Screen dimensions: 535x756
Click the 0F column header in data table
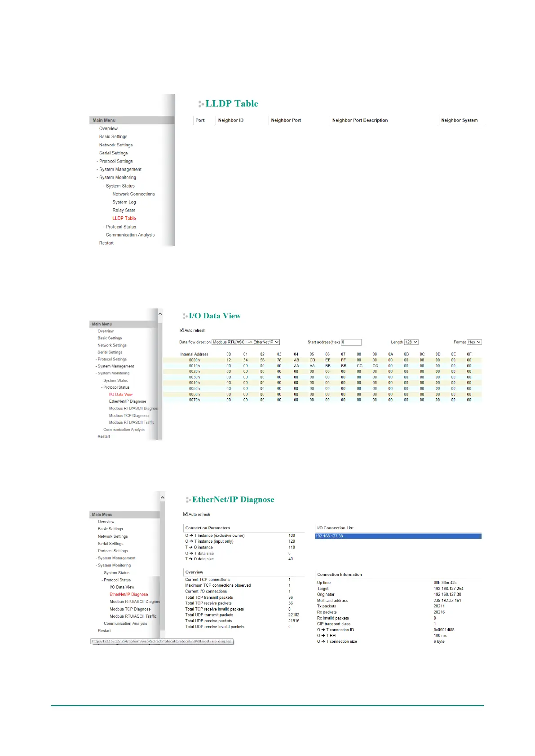tap(469, 354)
